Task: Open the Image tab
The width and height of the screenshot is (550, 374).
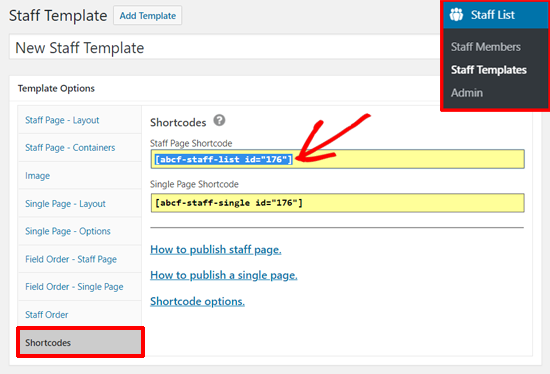Action: (80, 175)
